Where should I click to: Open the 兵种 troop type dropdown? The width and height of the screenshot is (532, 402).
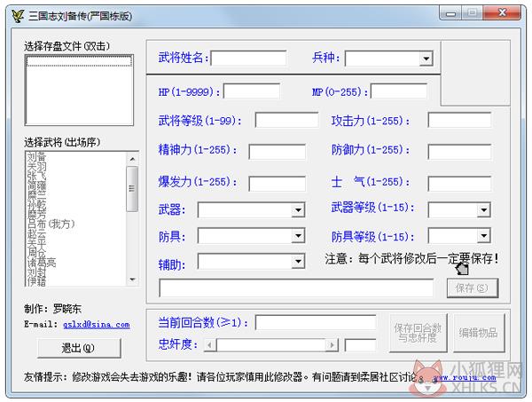[x=426, y=59]
